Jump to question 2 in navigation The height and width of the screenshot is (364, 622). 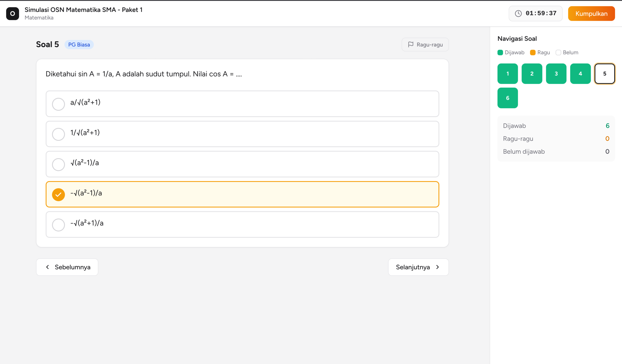pyautogui.click(x=532, y=74)
